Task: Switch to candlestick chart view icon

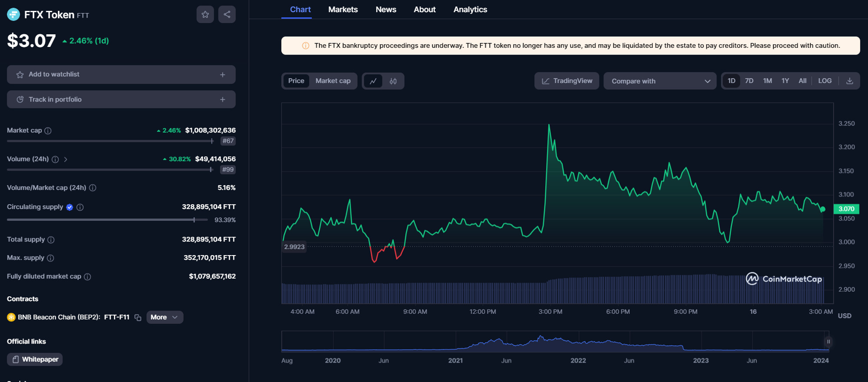Action: point(393,81)
